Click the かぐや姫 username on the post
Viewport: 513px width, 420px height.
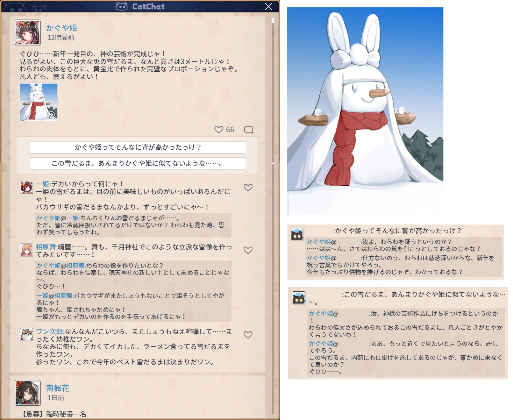(62, 28)
